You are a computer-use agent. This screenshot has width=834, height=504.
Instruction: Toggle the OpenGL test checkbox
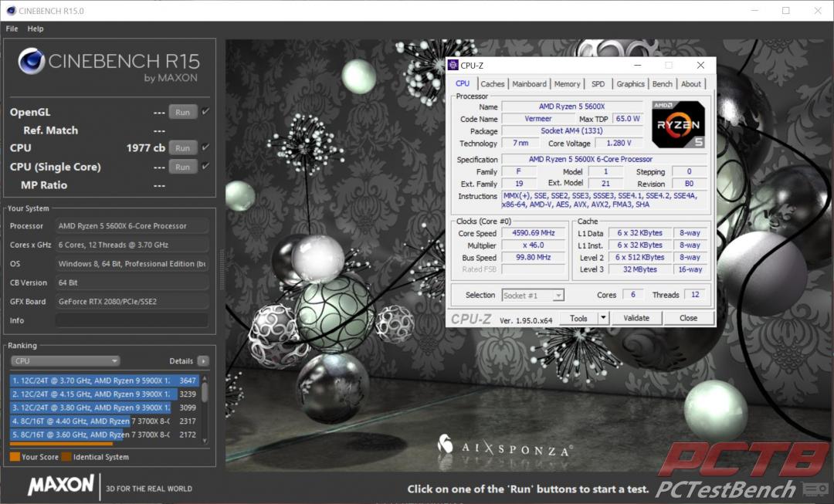tap(206, 112)
